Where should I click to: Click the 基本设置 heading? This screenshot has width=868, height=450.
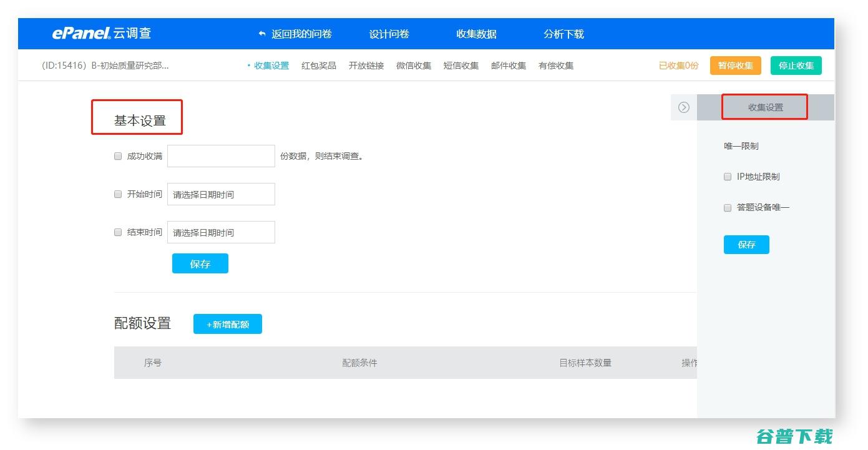point(140,120)
